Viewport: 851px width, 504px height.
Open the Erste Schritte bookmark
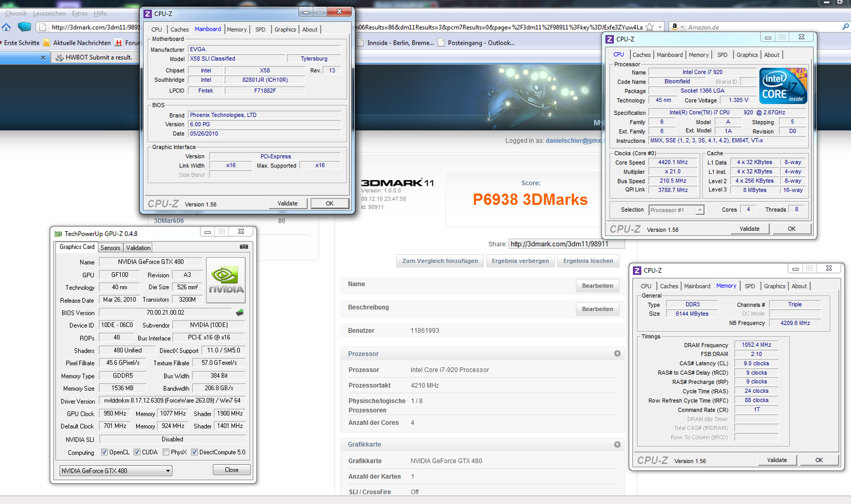[22, 43]
